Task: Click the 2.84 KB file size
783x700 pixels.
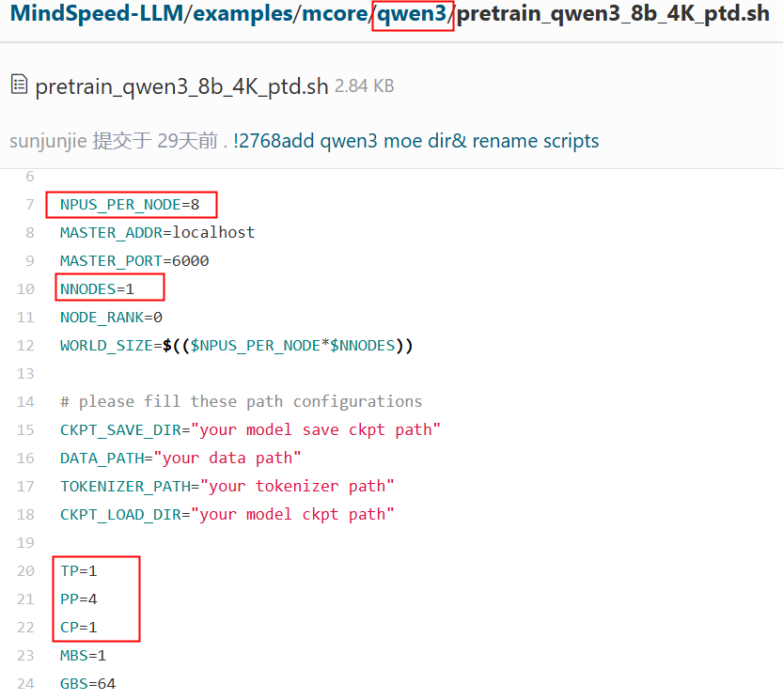Action: tap(364, 86)
